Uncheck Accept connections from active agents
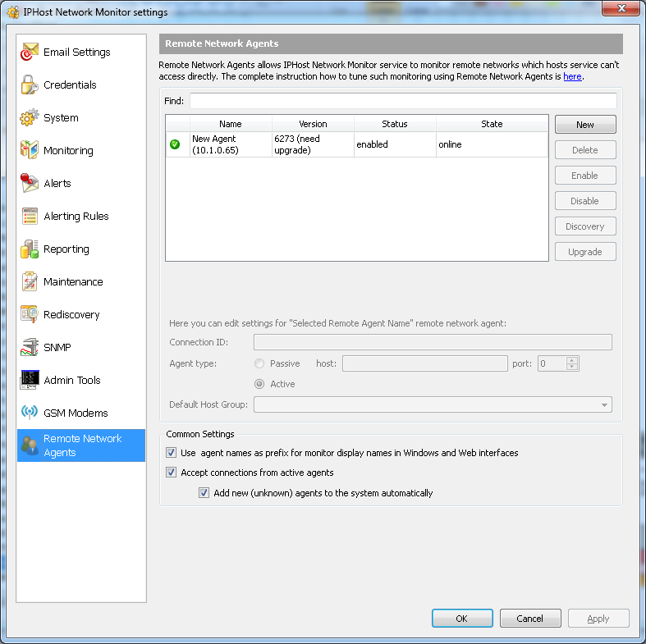646x644 pixels. coord(172,473)
